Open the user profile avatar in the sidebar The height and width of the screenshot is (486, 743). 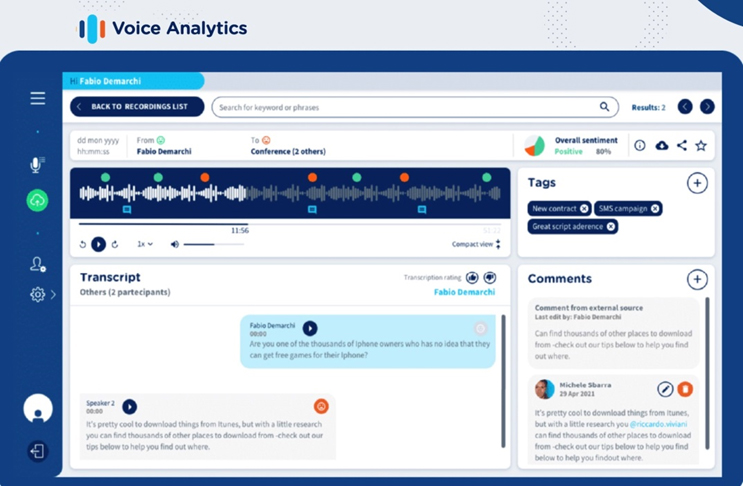click(38, 408)
